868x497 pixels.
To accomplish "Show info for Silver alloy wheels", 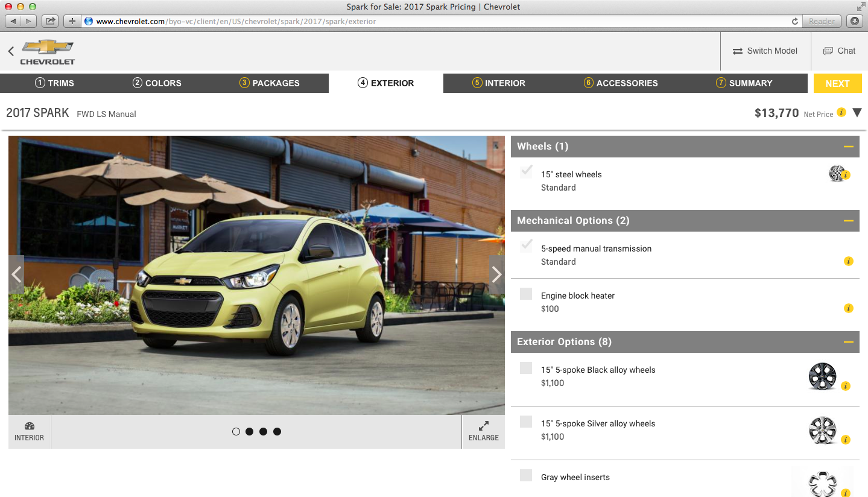I will pos(846,440).
